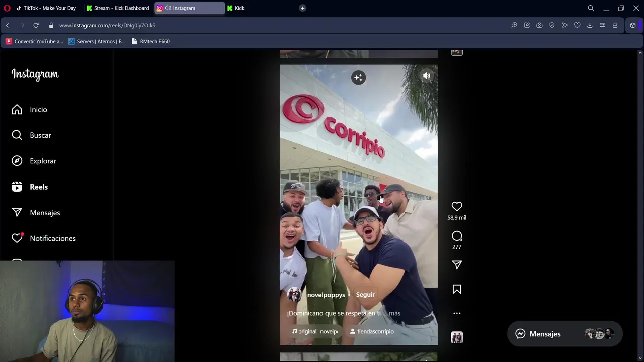Reload the Instagram page
This screenshot has height=362, width=644.
(x=36, y=25)
